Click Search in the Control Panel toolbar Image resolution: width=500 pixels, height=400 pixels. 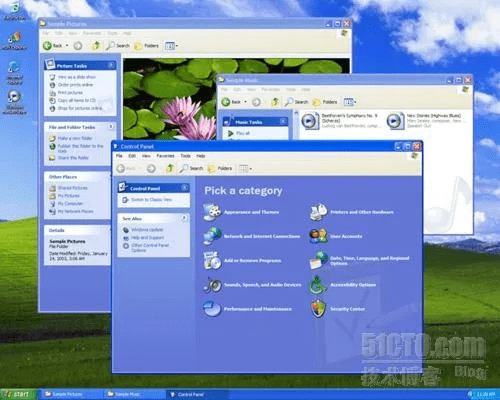pyautogui.click(x=191, y=168)
